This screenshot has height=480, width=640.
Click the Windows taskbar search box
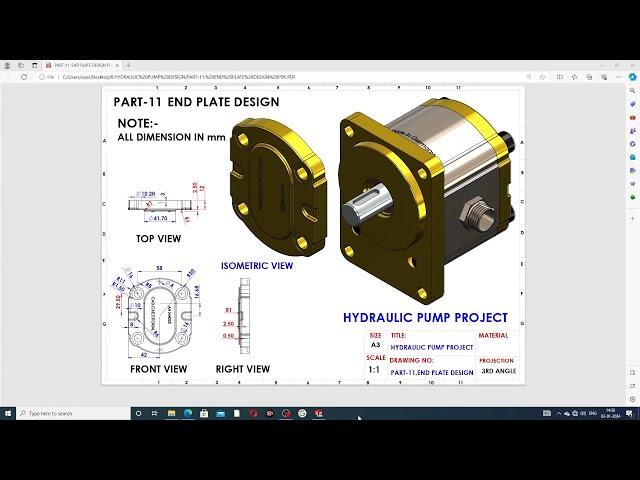coord(68,413)
